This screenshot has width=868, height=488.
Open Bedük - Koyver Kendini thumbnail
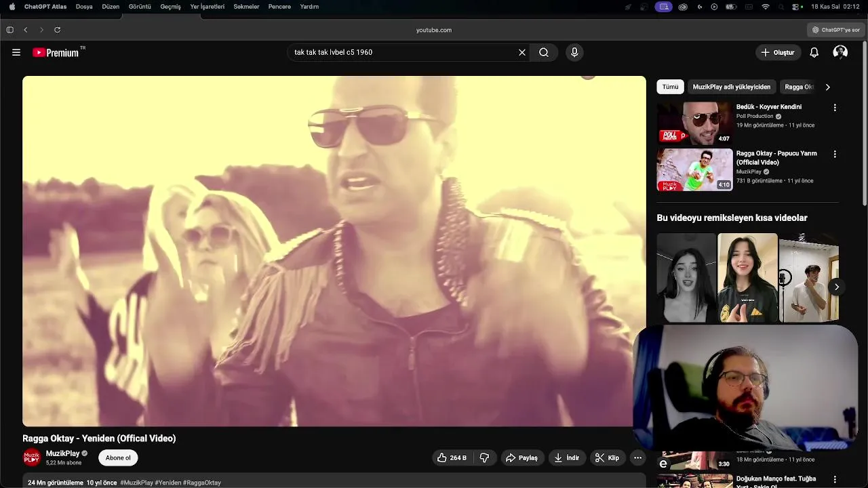pos(694,123)
